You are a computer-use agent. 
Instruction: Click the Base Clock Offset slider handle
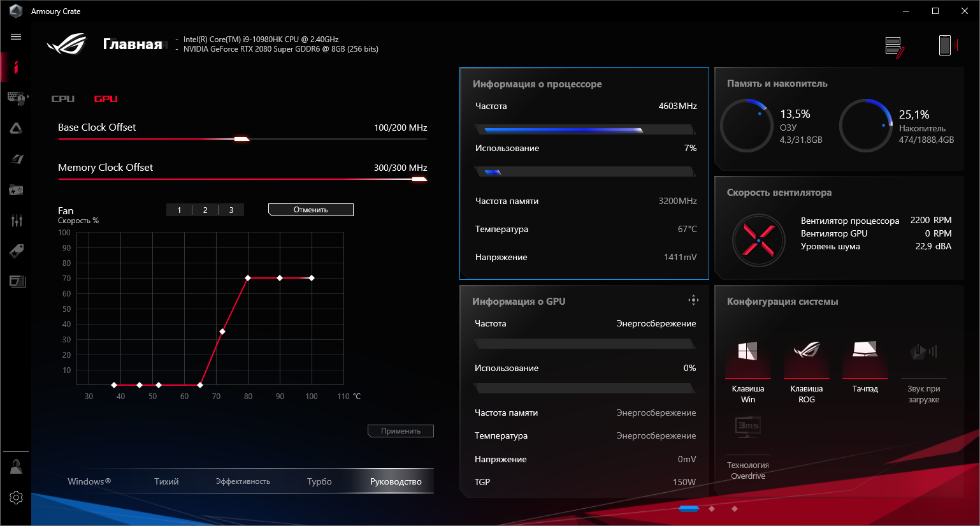(241, 138)
